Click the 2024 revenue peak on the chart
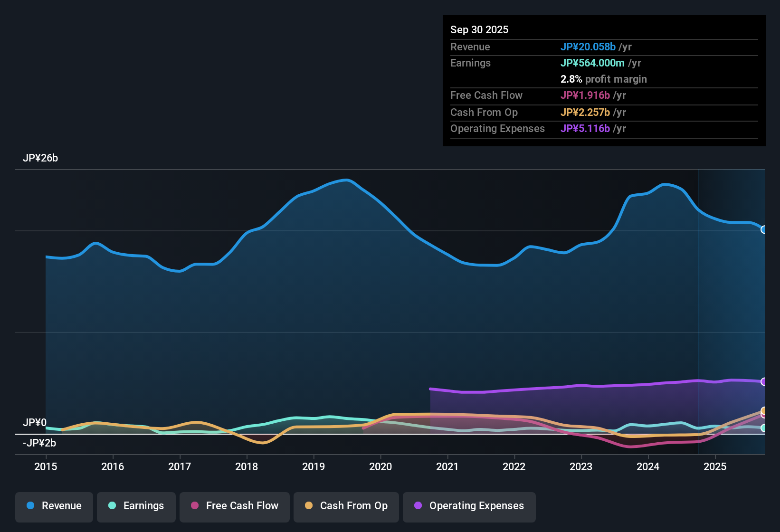Image resolution: width=780 pixels, height=532 pixels. [x=665, y=184]
